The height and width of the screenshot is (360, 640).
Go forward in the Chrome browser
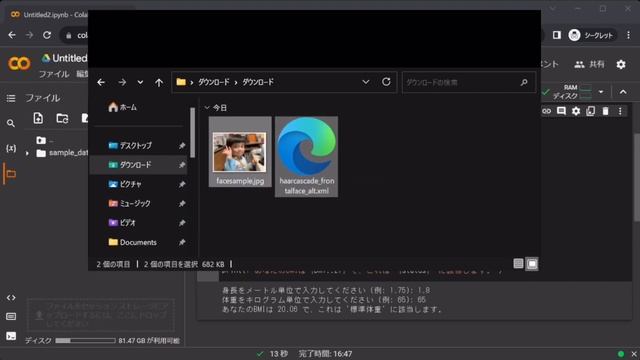coord(29,35)
